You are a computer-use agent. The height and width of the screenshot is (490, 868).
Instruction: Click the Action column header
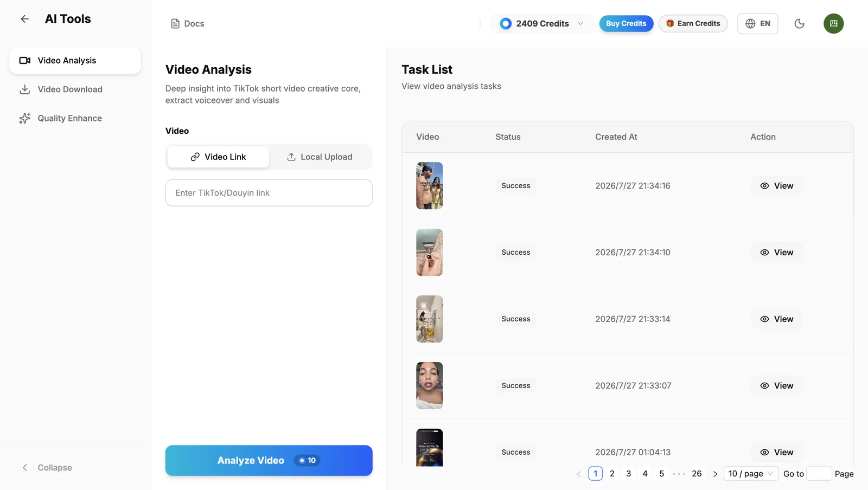coord(763,137)
